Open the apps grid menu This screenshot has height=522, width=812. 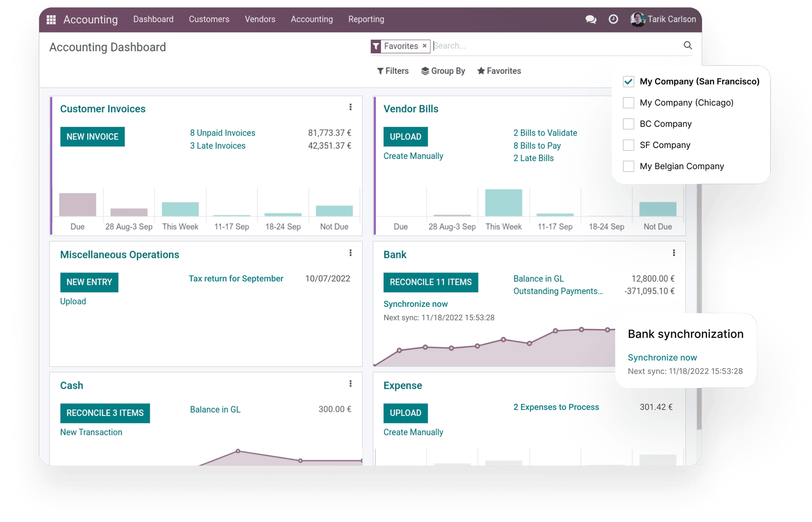[x=51, y=20]
